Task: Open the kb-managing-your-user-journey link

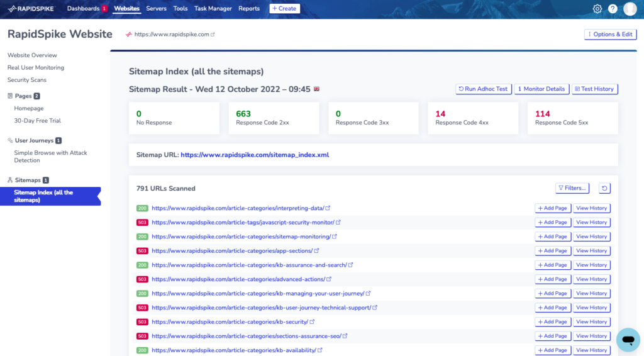Action: (258, 294)
